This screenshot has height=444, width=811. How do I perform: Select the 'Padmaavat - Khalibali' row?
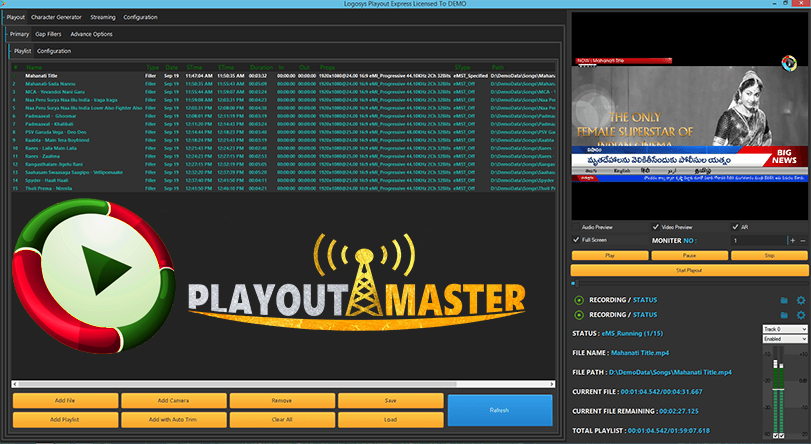[283, 124]
